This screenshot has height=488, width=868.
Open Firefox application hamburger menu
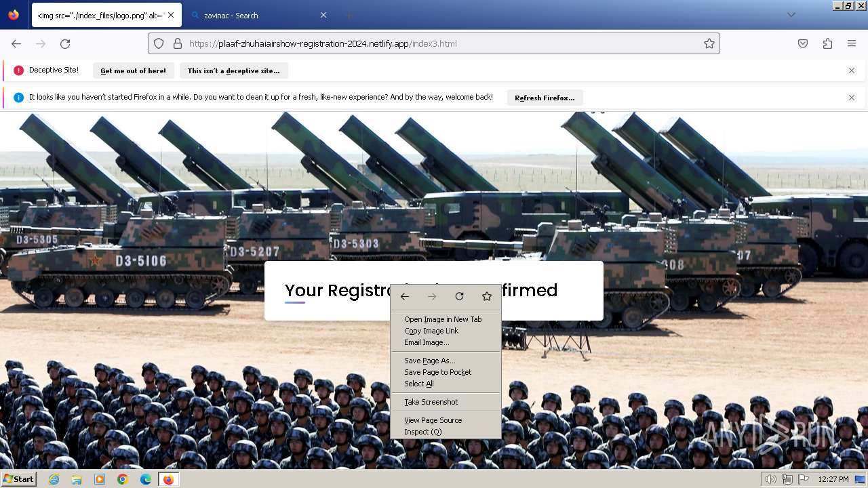(x=852, y=43)
